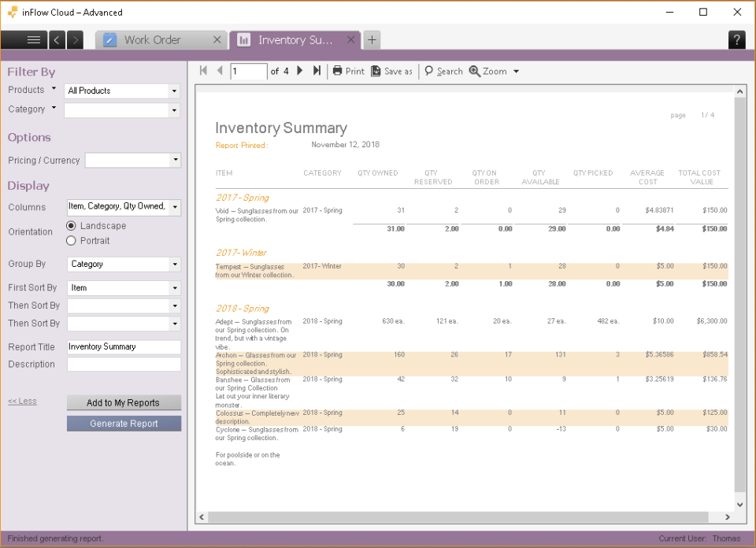Image resolution: width=756 pixels, height=548 pixels.
Task: Click the Generate Report button
Action: pyautogui.click(x=124, y=424)
